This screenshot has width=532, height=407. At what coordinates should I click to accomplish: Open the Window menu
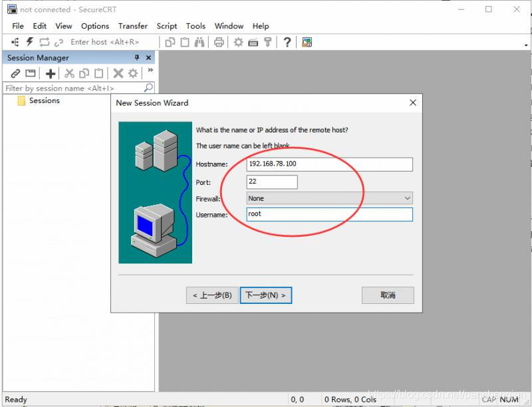(x=229, y=26)
